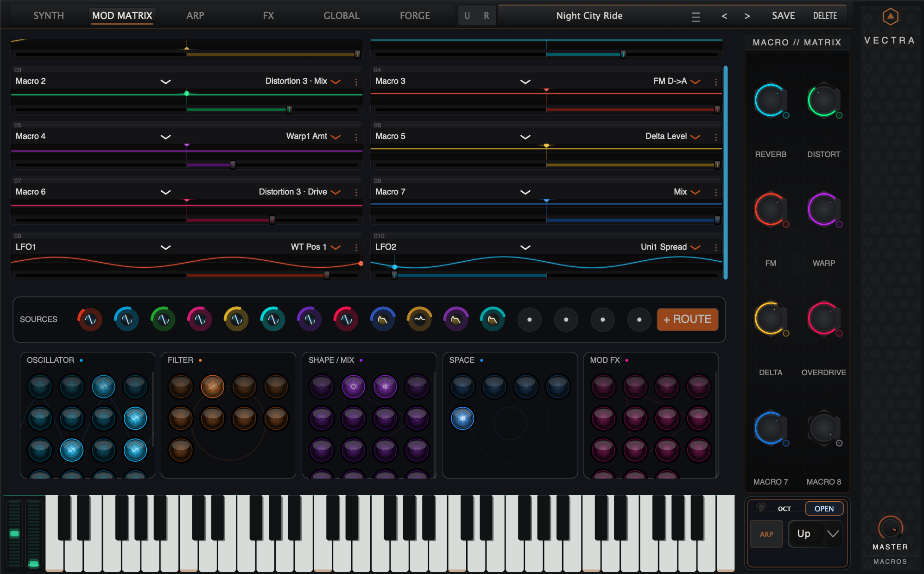
Task: Open the preset list hamburger menu
Action: click(696, 17)
